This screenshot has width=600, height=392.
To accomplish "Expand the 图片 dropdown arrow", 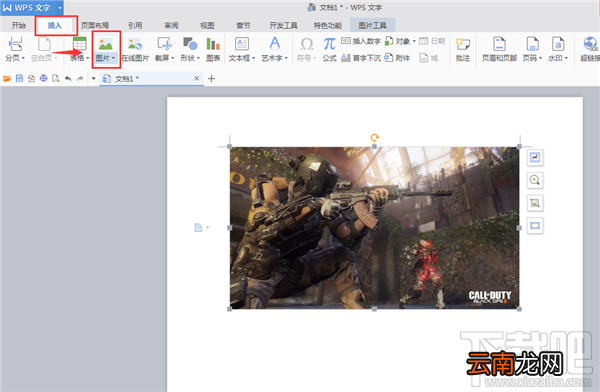I will tap(113, 58).
